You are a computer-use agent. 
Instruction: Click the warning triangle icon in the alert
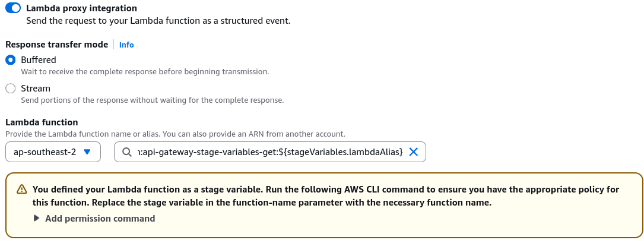22,190
